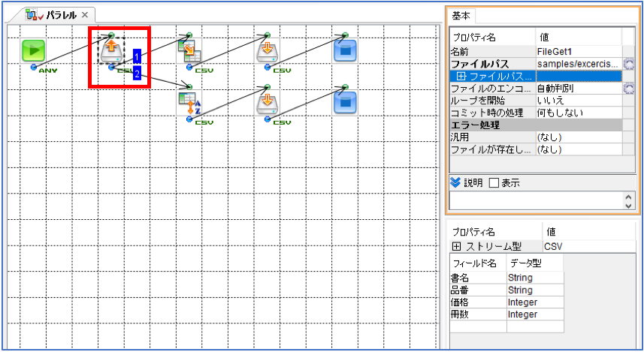
Task: Select the 基本 properties tab
Action: point(461,16)
